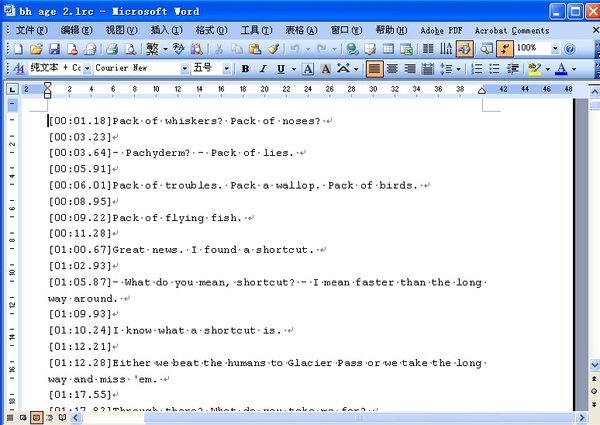Toggle bold formatting
600x425 pixels.
coord(246,69)
